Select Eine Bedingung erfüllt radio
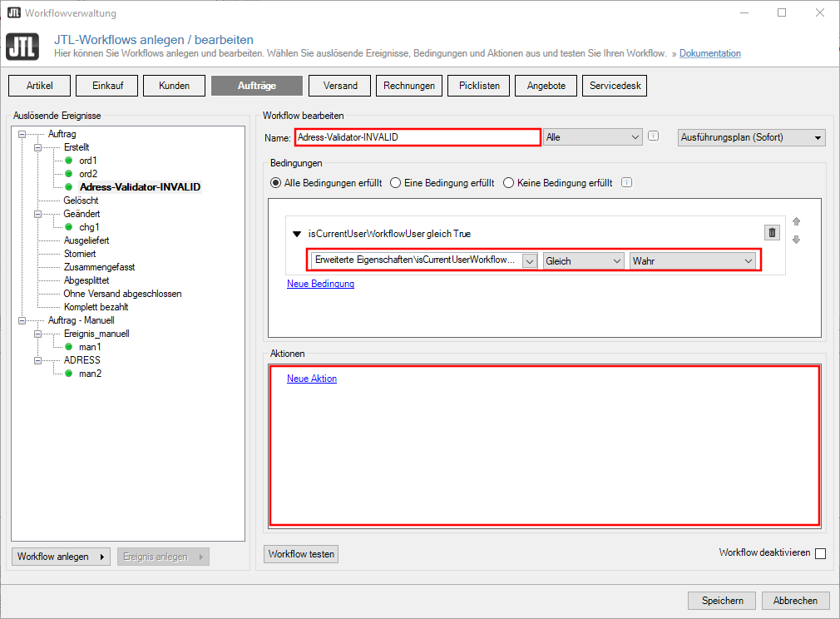The image size is (840, 619). (395, 183)
